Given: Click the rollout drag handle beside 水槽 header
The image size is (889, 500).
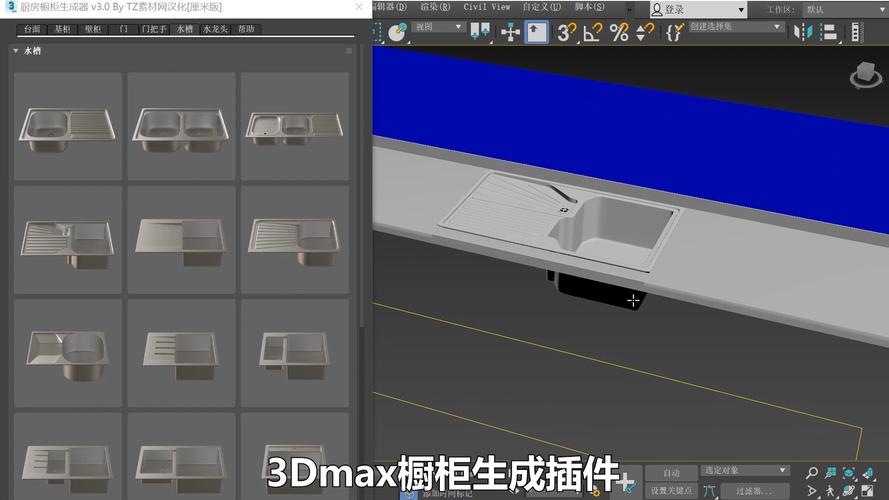Looking at the screenshot, I should [349, 51].
